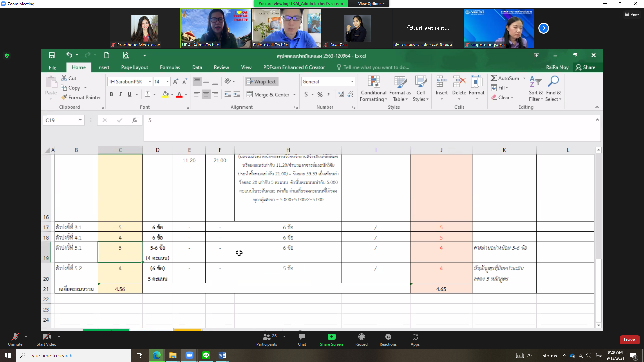
Task: Open the font name dropdown
Action: 150,82
